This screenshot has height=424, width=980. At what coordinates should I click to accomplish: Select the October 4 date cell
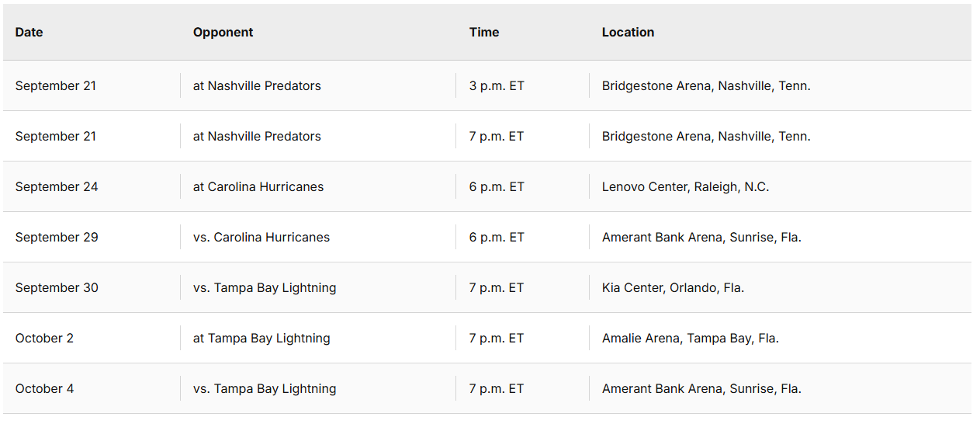[44, 389]
